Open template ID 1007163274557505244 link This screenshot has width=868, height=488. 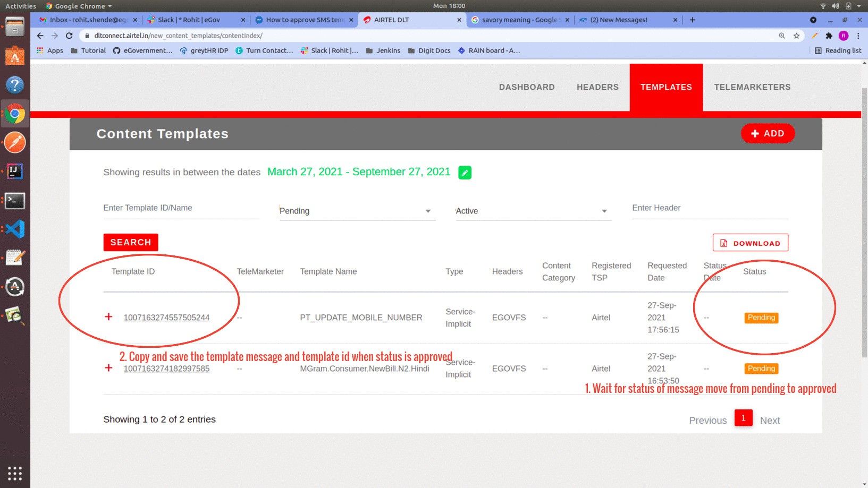166,318
